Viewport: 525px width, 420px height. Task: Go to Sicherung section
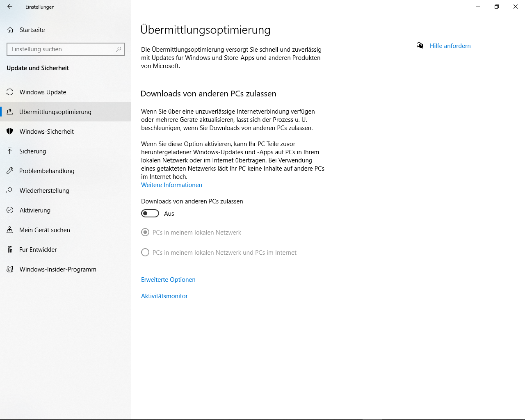(x=66, y=151)
